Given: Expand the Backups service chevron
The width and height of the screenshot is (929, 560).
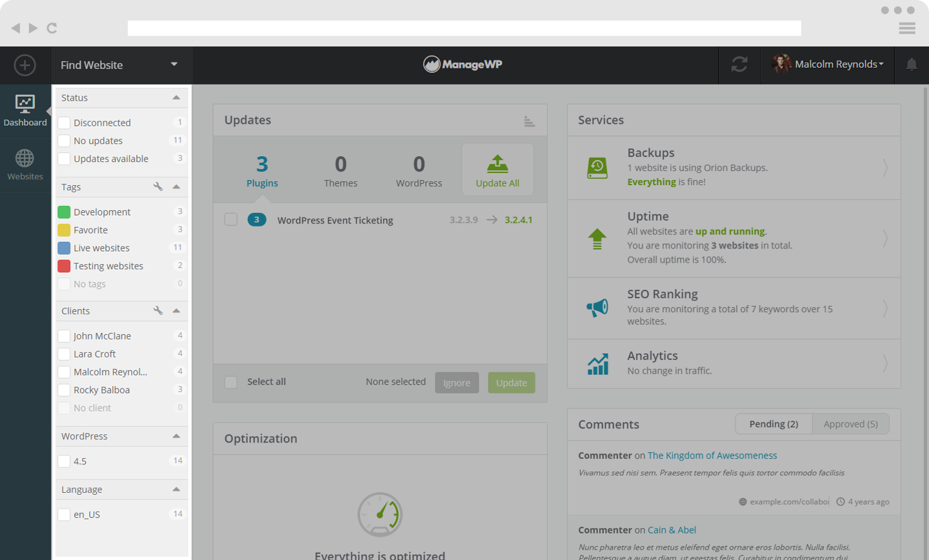Looking at the screenshot, I should (885, 168).
